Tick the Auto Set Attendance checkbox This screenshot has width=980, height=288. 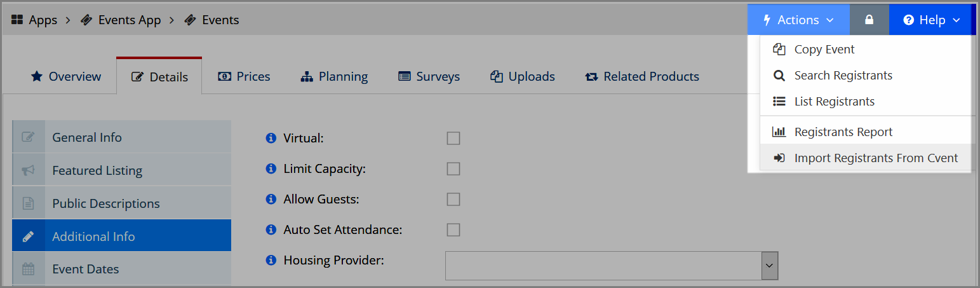click(453, 230)
